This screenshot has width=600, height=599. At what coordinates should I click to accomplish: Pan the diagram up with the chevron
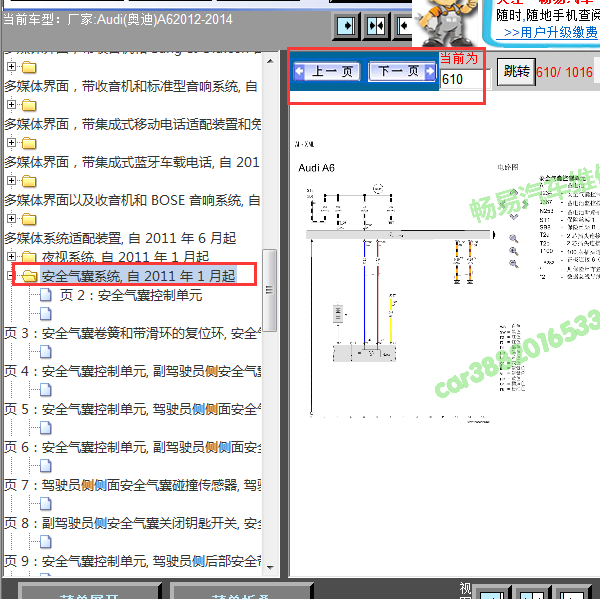[x=514, y=192]
